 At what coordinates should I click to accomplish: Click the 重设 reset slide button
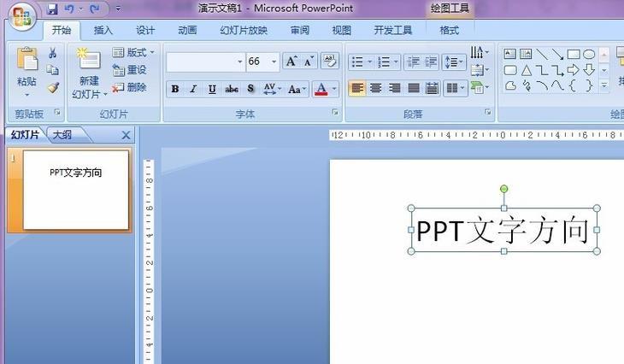tap(130, 70)
